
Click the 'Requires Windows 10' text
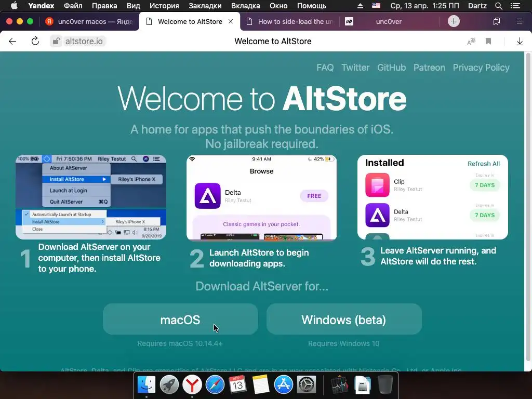coord(344,343)
